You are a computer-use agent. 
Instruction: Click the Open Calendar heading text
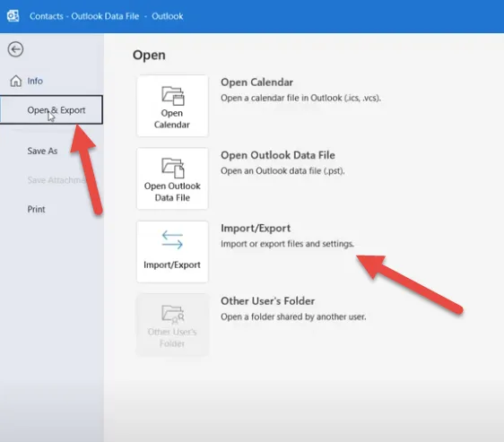click(256, 82)
